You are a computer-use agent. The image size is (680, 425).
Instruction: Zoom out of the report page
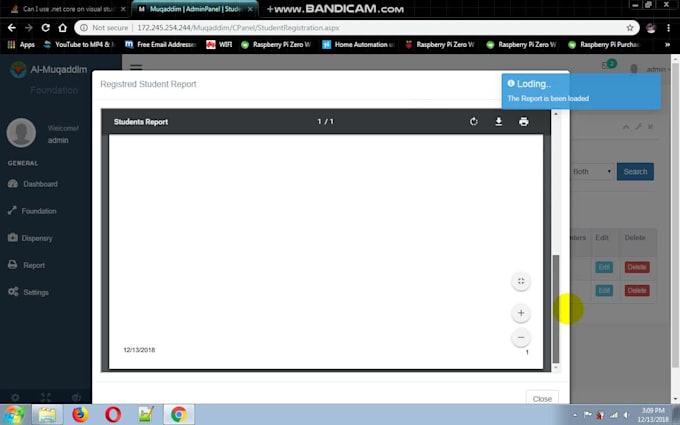[521, 337]
